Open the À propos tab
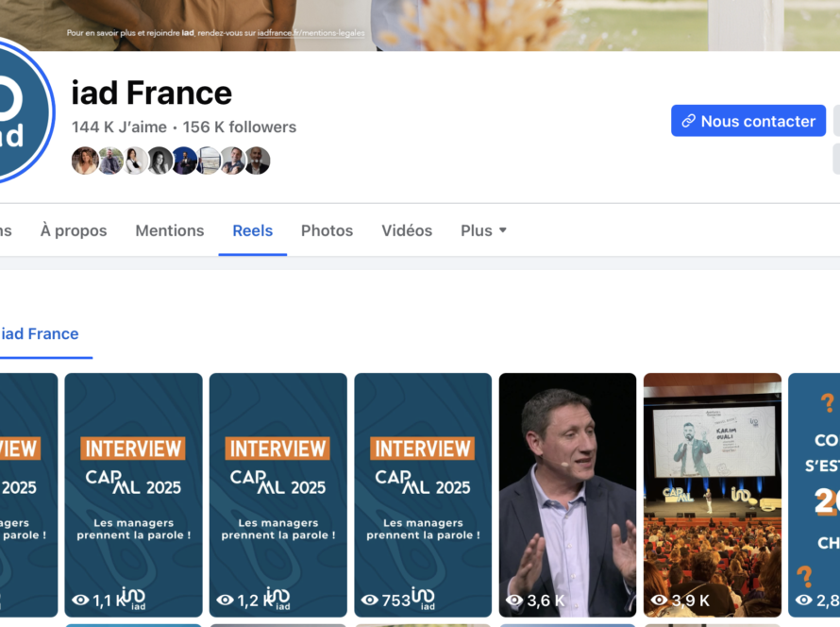 (74, 230)
